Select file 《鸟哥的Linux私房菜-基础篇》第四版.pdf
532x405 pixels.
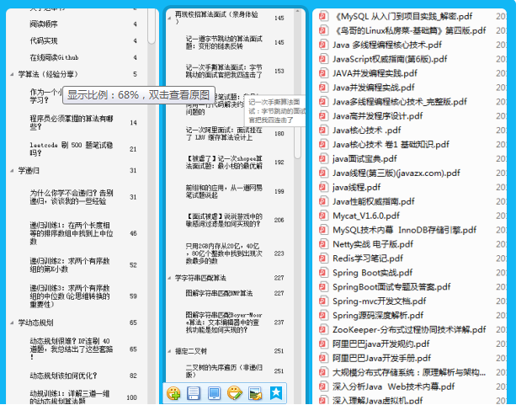[x=411, y=30]
